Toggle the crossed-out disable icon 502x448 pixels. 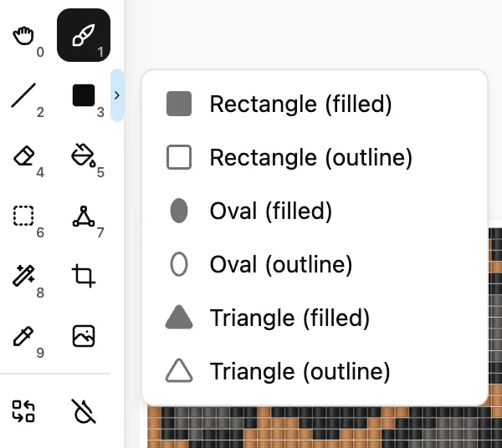point(84,411)
